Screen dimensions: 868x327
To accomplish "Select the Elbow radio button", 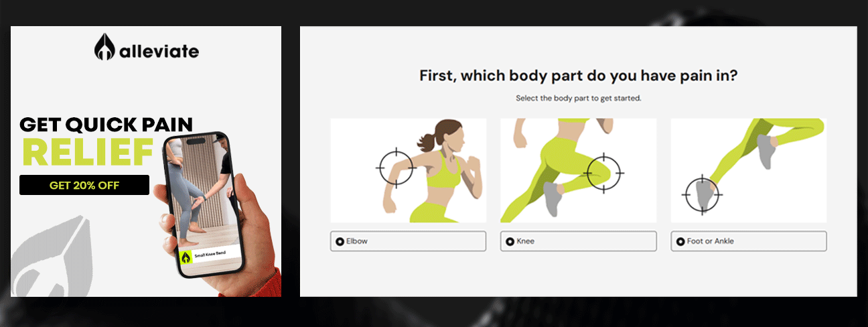I will pos(340,241).
